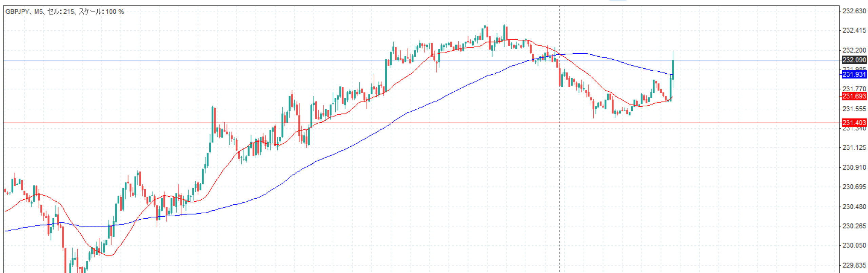Select the red horizontal line at 231.403

[407, 123]
